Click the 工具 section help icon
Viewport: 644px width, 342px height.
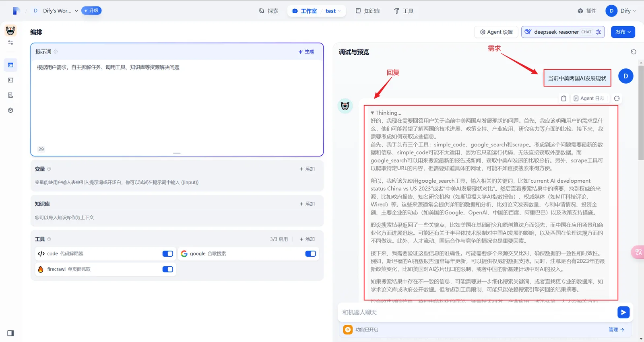49,239
